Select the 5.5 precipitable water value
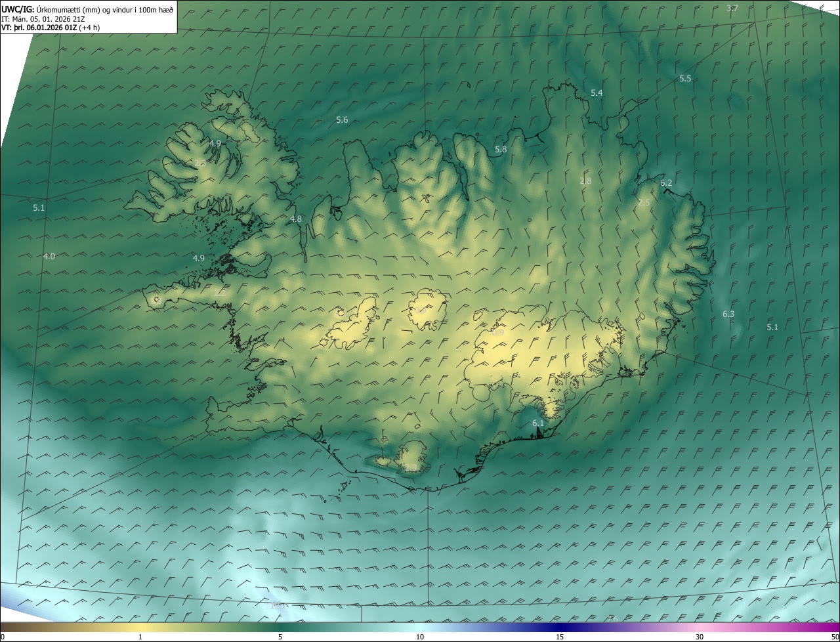 [x=685, y=78]
